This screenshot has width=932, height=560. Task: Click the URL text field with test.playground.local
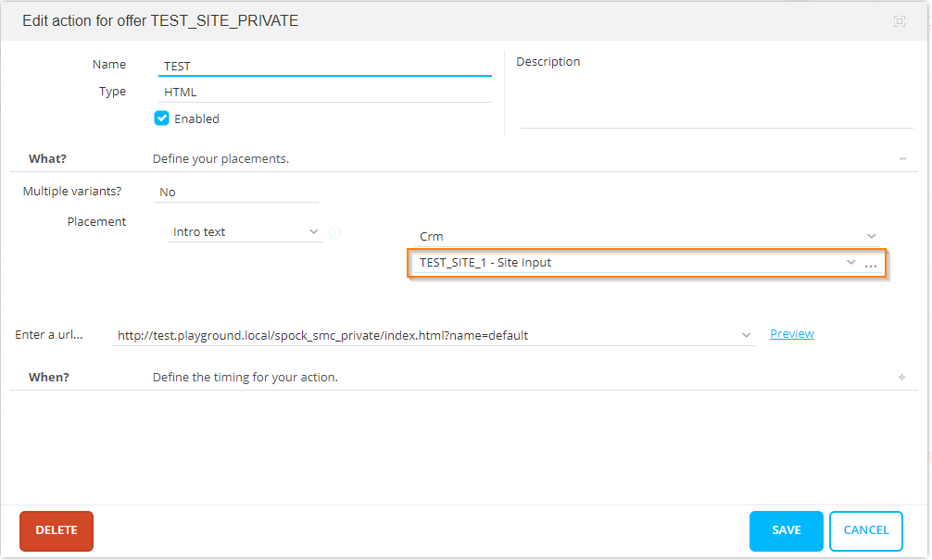pos(426,336)
